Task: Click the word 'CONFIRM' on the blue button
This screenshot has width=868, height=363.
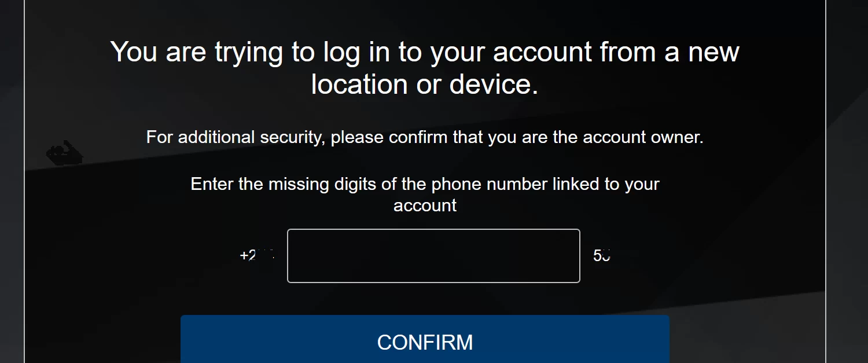Action: coord(425,342)
